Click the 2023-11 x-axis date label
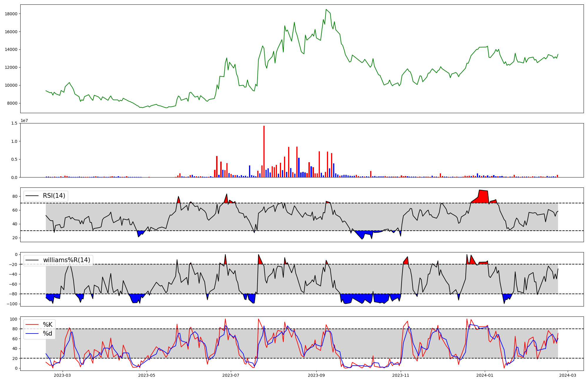The width and height of the screenshot is (588, 382). [x=401, y=375]
